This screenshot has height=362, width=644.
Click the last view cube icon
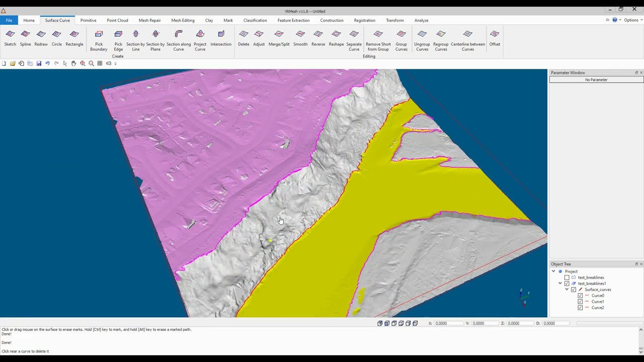tap(415, 323)
